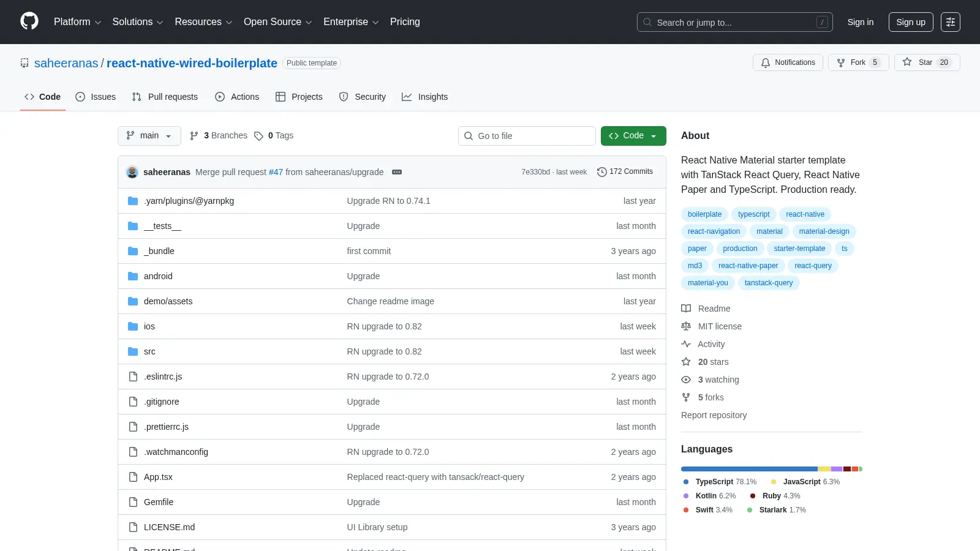The height and width of the screenshot is (551, 980).
Task: Open the demo/assets folder
Action: [x=168, y=301]
